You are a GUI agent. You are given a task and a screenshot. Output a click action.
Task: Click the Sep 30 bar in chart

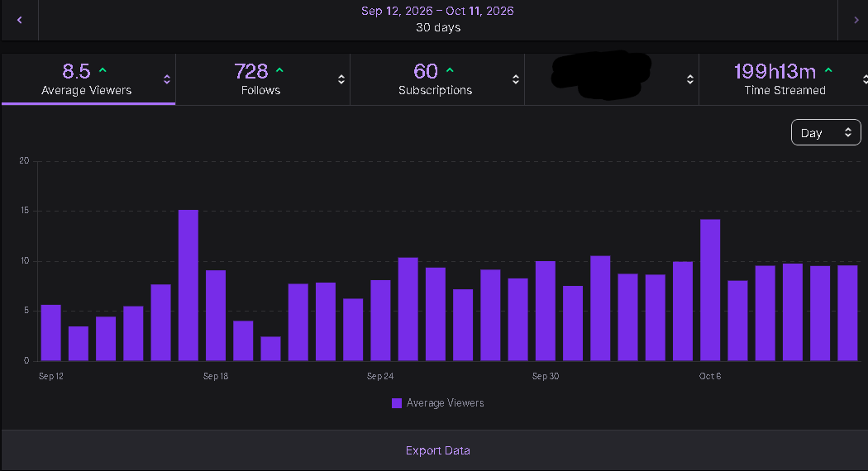(x=546, y=311)
